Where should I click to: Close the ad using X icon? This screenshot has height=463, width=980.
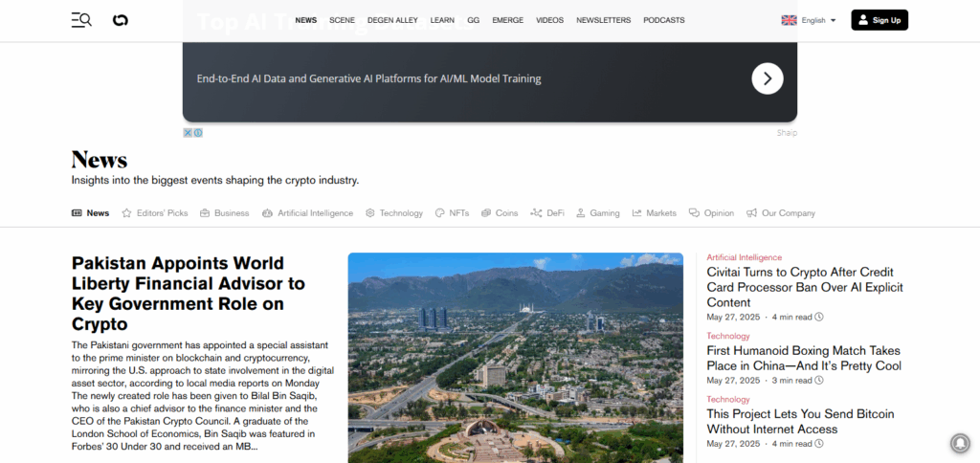[x=189, y=133]
